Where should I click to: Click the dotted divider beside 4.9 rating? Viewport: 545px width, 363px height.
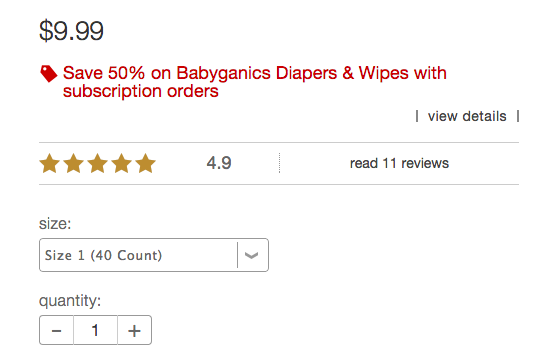coord(279,163)
